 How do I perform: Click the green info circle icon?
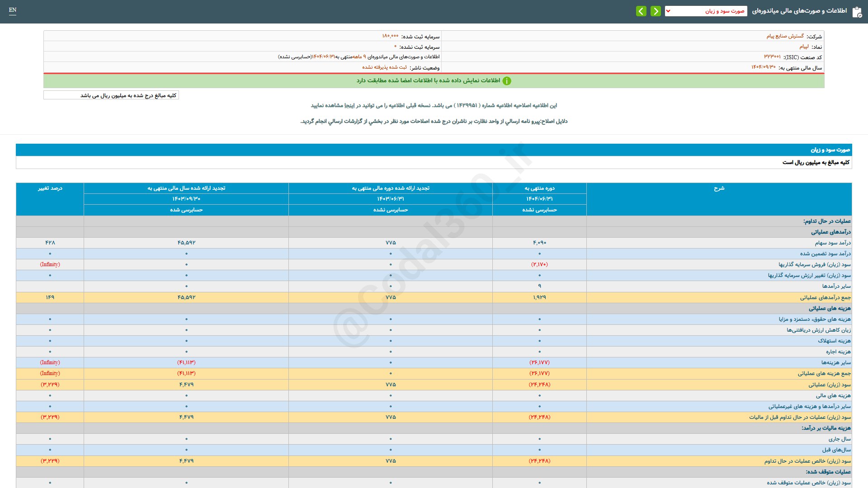[507, 81]
